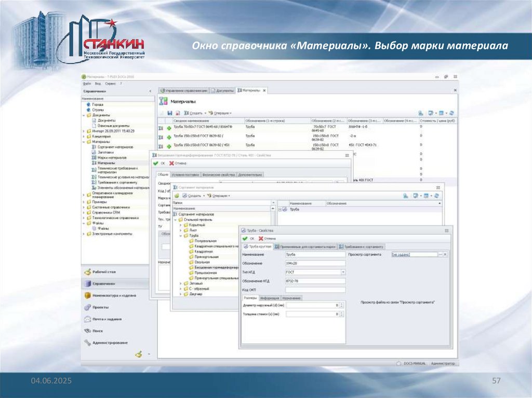
Task: Open Рабочий стол navigation section
Action: 115,272
